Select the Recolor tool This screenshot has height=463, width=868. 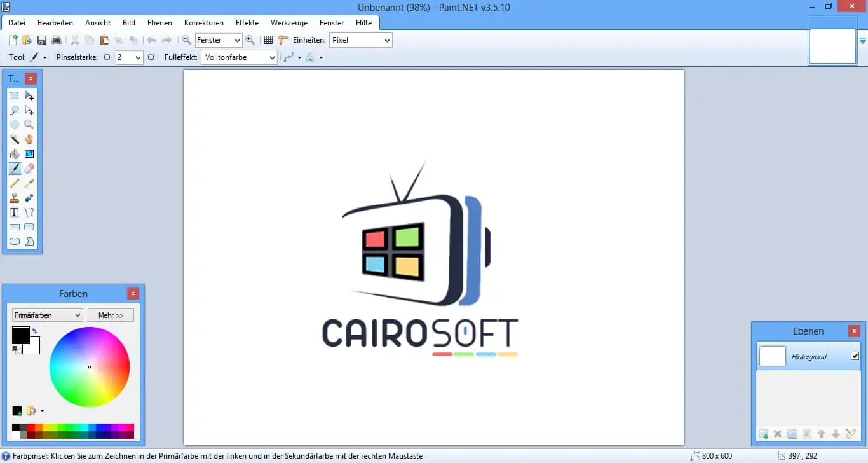tap(29, 198)
